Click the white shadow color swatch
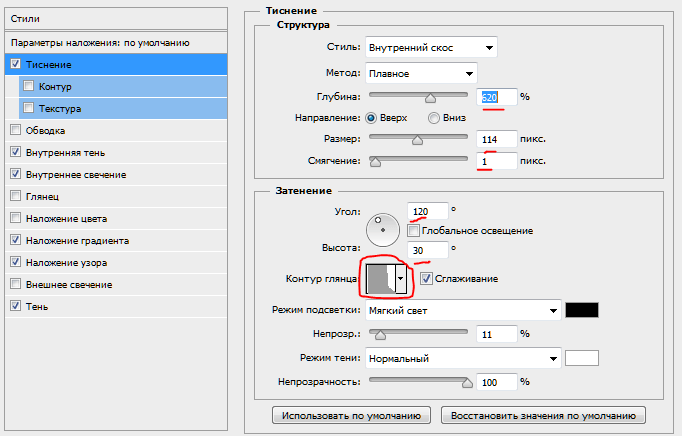Screen dimensions: 682x436 coord(581,357)
